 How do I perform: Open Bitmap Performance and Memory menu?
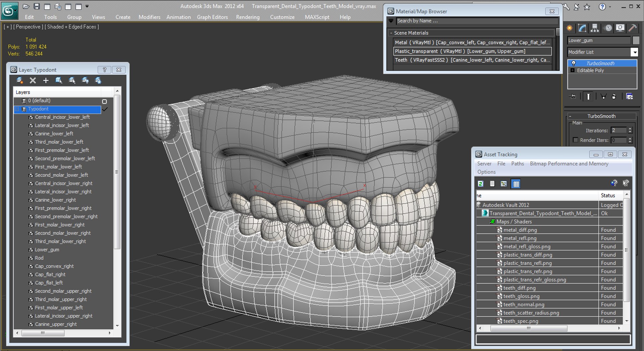569,164
